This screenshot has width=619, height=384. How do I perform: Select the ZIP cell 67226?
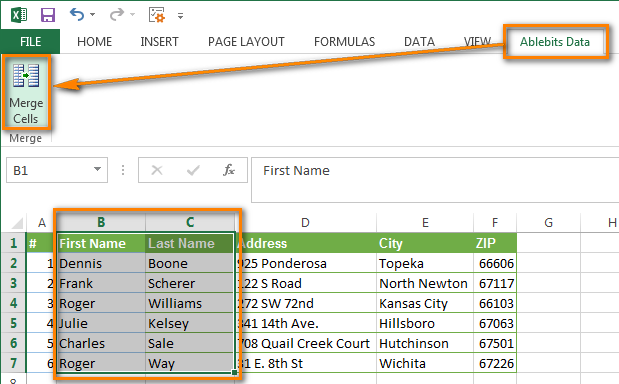pyautogui.click(x=495, y=363)
